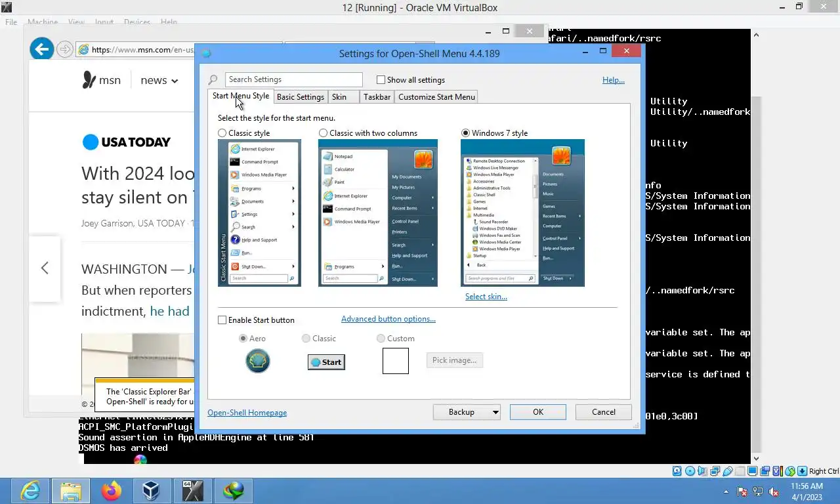
Task: Click VirtualBox mouse integration indicator
Action: pyautogui.click(x=790, y=471)
